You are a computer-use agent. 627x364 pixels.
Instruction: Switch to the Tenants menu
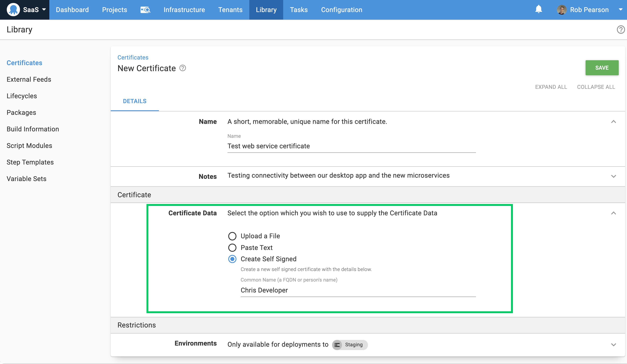tap(230, 10)
